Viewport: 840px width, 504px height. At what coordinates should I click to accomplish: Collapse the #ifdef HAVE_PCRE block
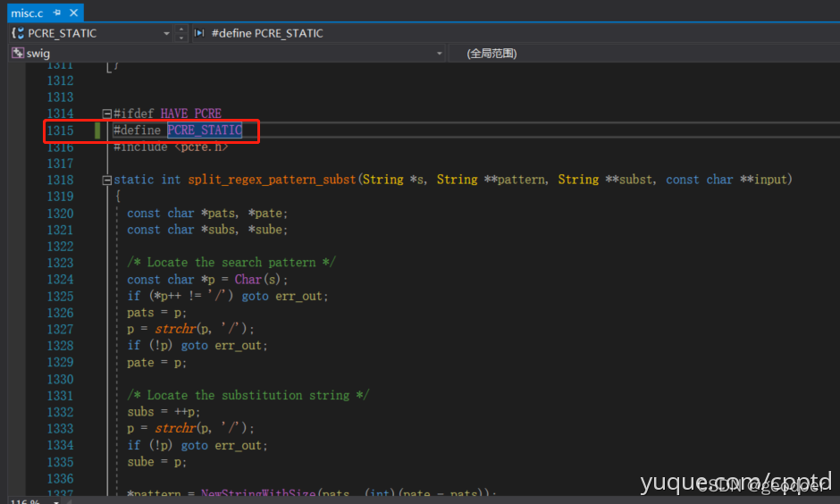(x=106, y=113)
